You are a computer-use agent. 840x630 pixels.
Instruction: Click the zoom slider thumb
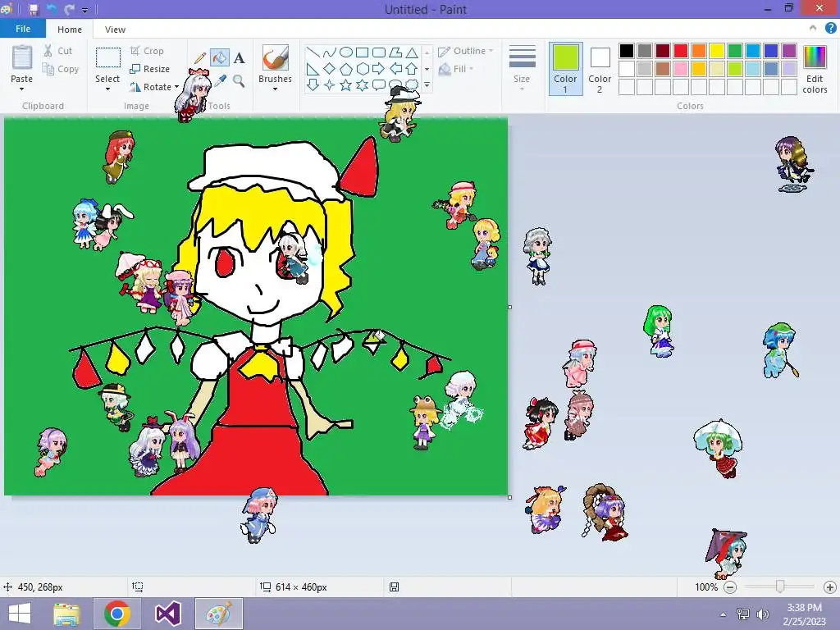[x=780, y=587]
